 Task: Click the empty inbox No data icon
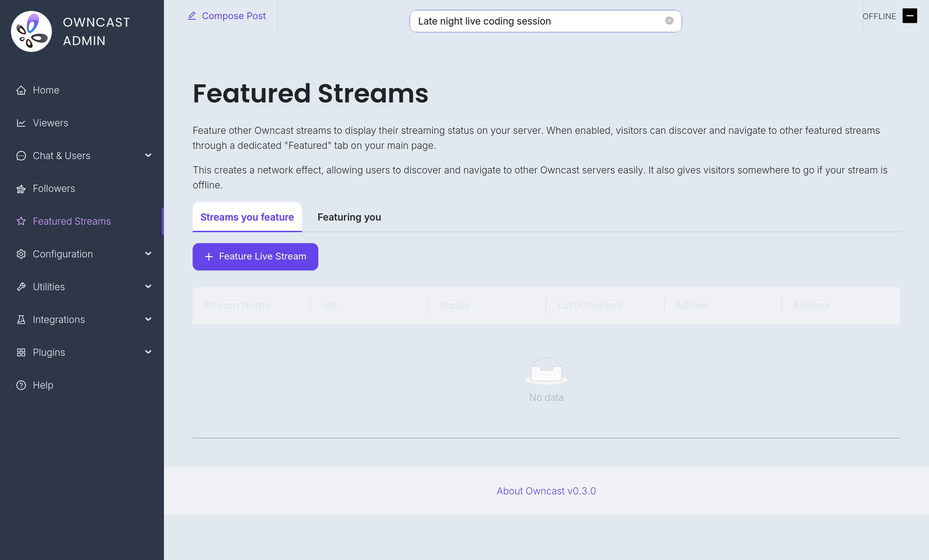tap(546, 371)
